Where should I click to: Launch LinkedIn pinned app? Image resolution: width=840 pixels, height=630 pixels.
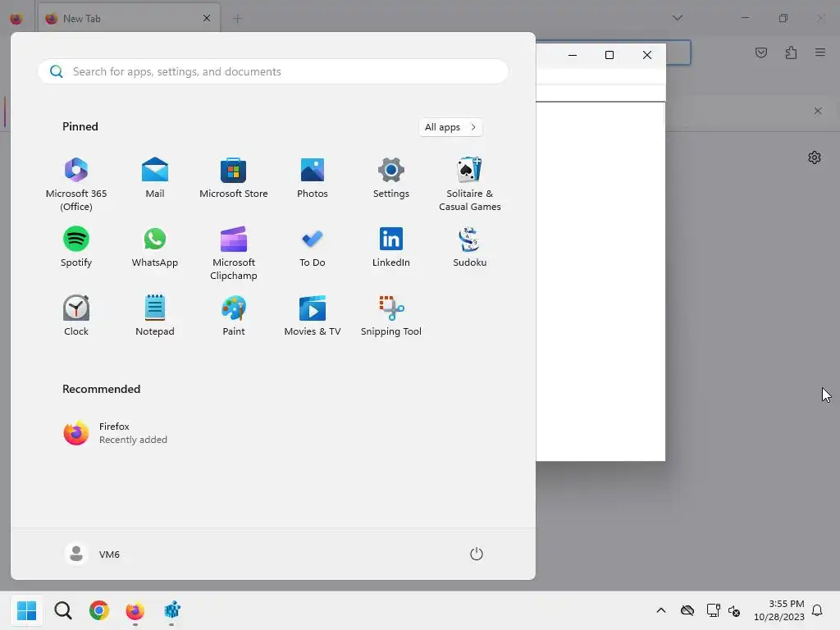point(391,246)
